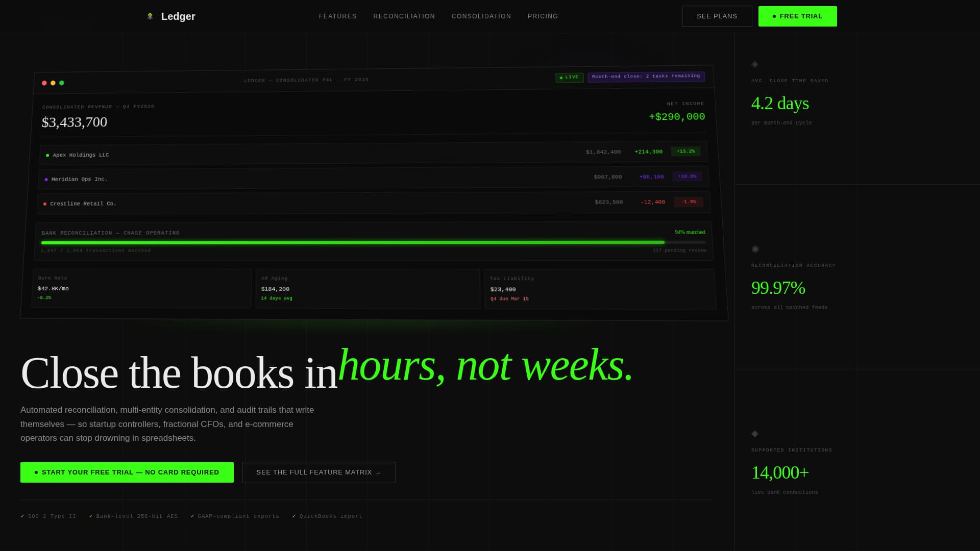
Task: Select the Apex Holdings LLC row
Action: click(x=374, y=153)
